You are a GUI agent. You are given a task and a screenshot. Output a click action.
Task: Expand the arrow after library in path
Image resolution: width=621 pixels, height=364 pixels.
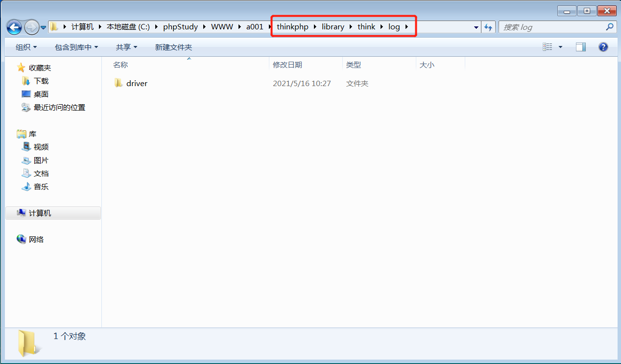point(351,27)
